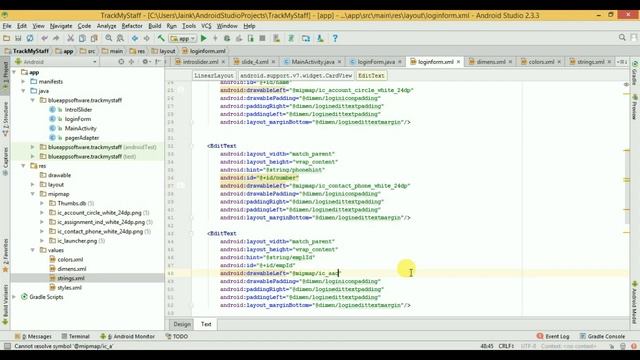Open the Event Log panel
Viewport: 640px width, 360px height.
pos(553,336)
